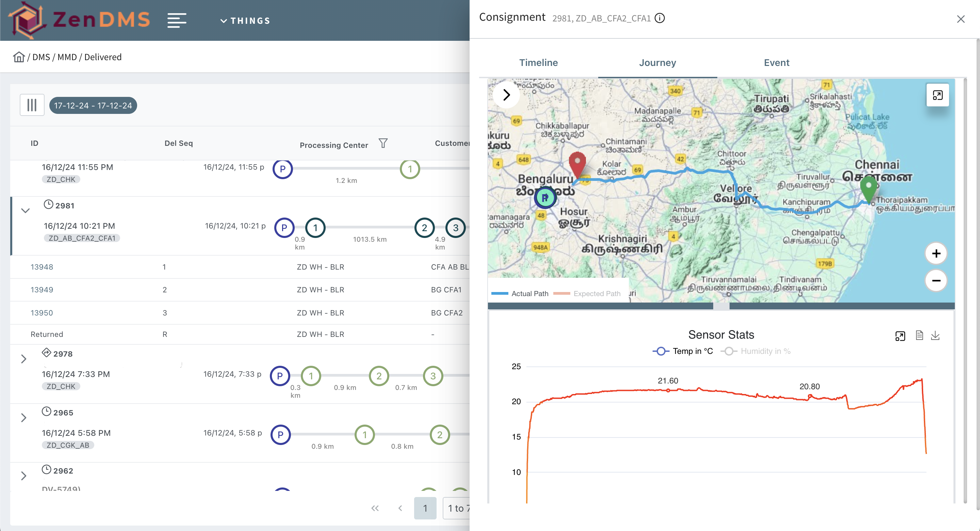This screenshot has width=980, height=531.
Task: Expand the 2978 shipment row
Action: [23, 359]
